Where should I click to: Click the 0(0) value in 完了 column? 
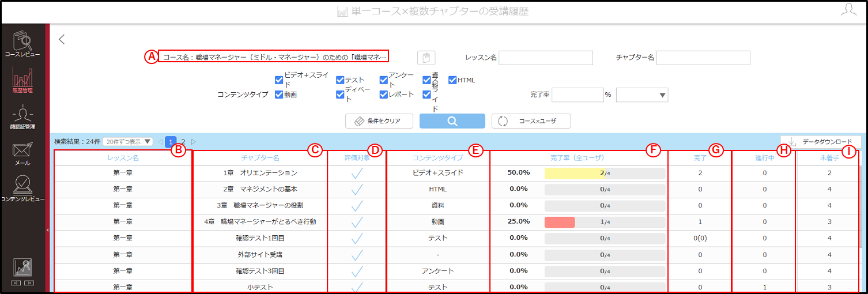pyautogui.click(x=700, y=238)
